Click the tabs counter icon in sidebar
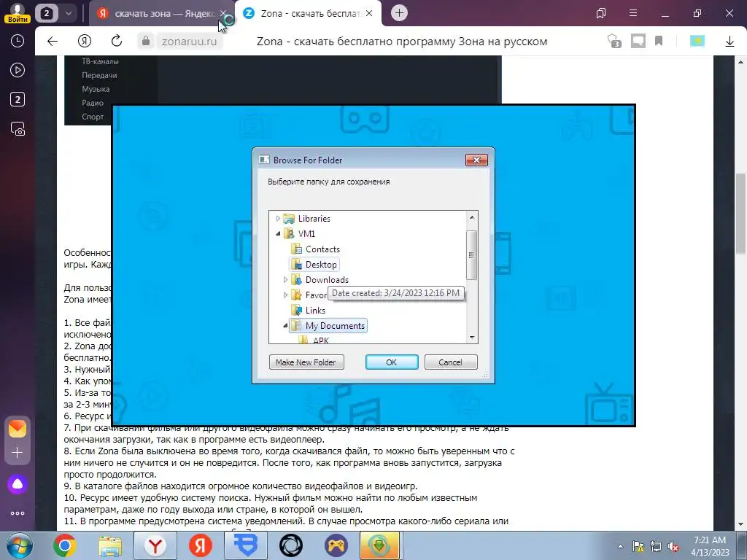The image size is (747, 560). pos(18,99)
